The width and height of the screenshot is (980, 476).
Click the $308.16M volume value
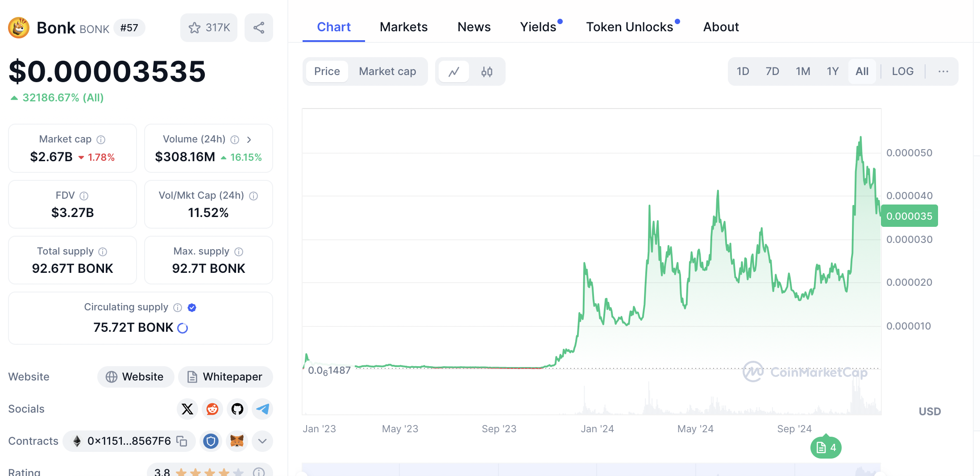185,157
